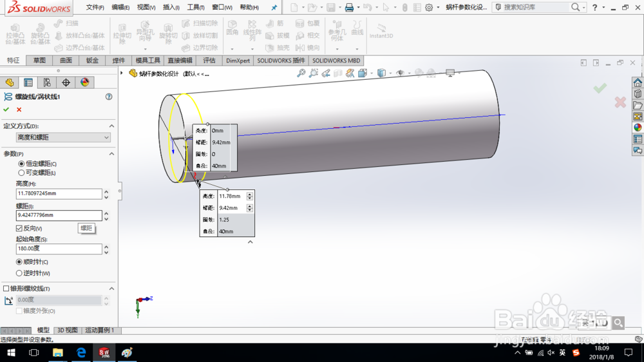Open the 参考几何体 dropdown arrow
The width and height of the screenshot is (644, 362).
click(x=337, y=50)
